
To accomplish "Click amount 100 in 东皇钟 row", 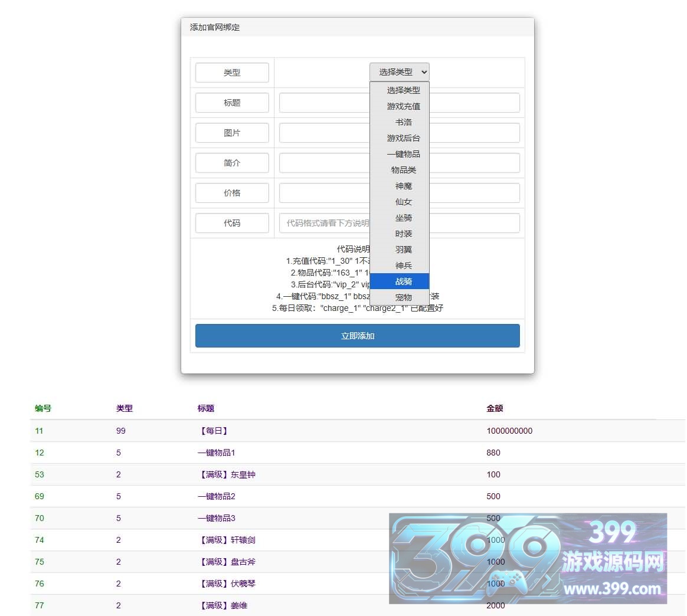I will click(x=493, y=474).
